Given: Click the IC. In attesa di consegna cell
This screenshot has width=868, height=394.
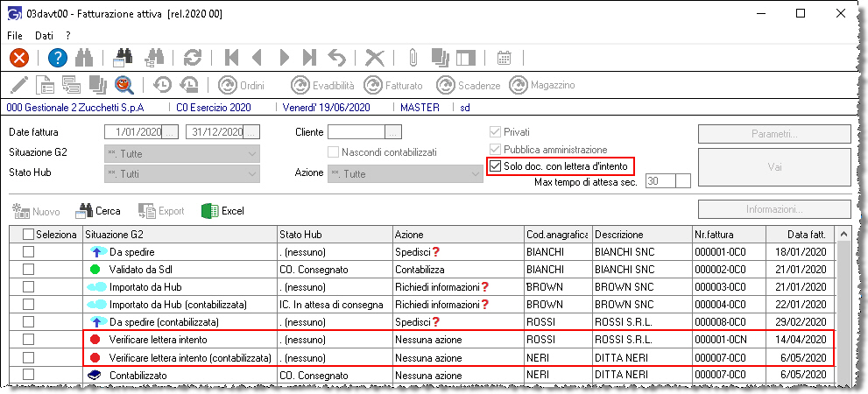Looking at the screenshot, I should coord(335,305).
